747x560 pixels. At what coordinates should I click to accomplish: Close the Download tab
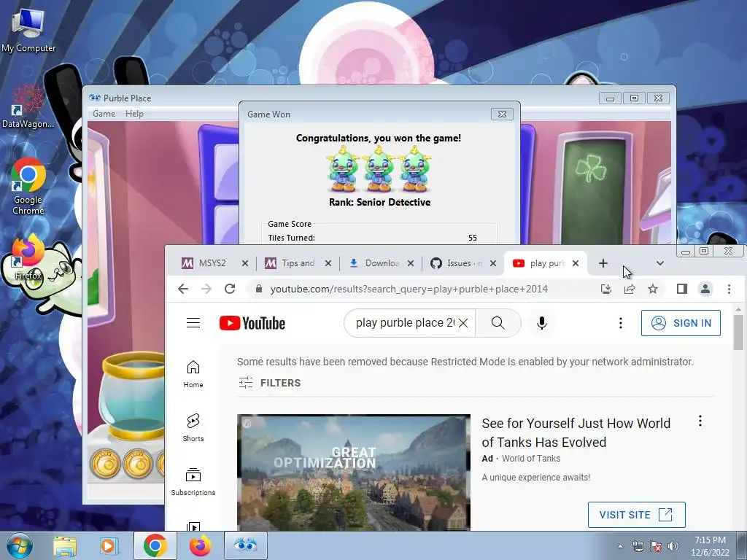pyautogui.click(x=411, y=263)
